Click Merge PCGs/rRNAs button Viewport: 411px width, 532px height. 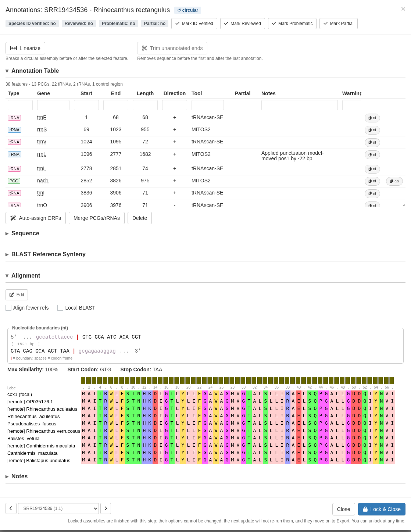(x=97, y=218)
